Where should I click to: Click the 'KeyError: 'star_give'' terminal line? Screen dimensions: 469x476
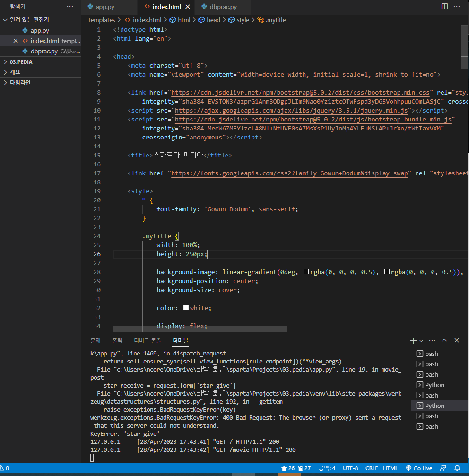tap(124, 433)
